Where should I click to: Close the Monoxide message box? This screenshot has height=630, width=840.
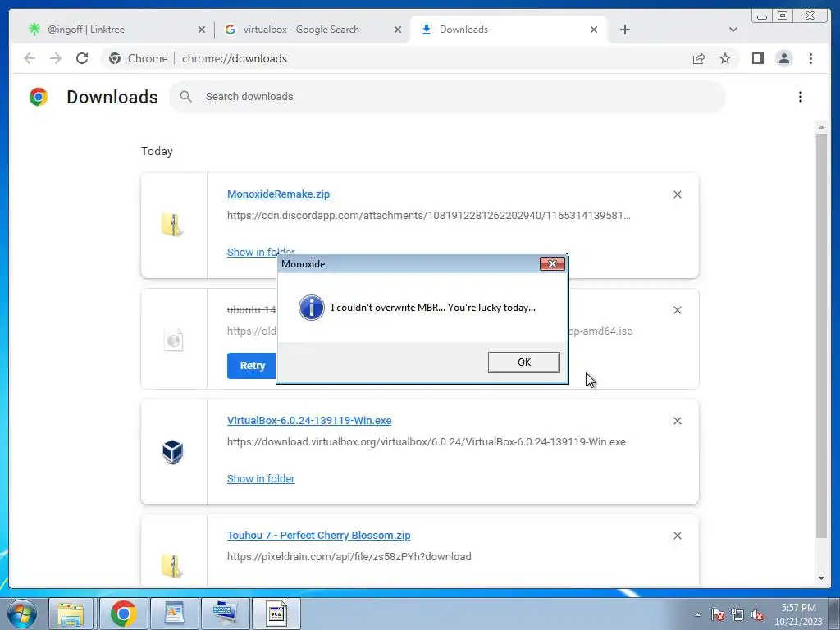point(552,263)
